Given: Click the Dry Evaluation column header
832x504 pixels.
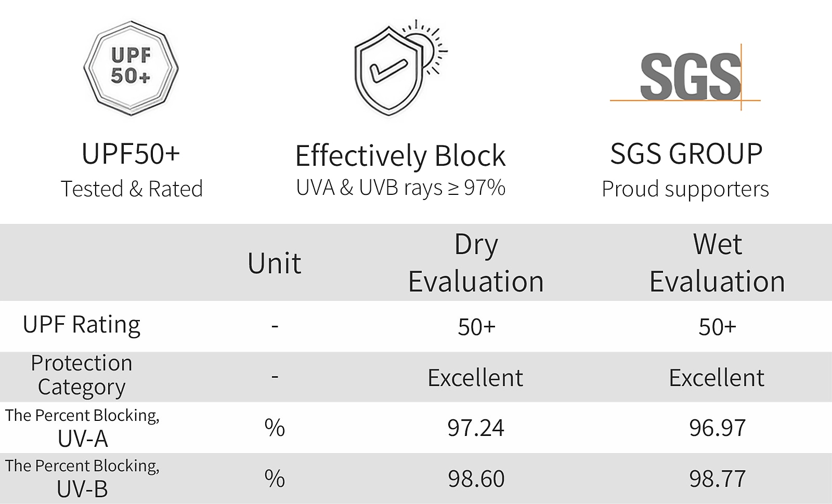Looking at the screenshot, I should tap(476, 263).
